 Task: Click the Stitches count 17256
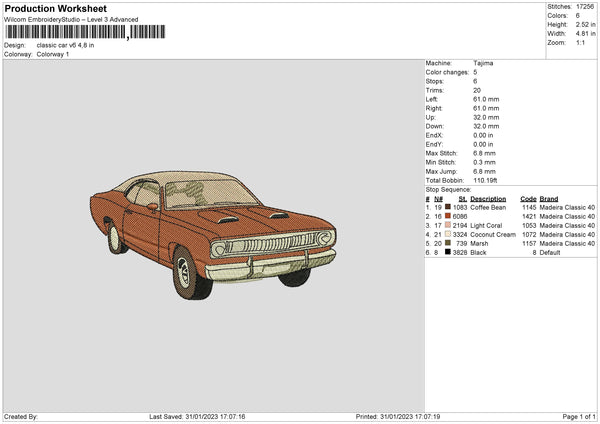pos(585,6)
